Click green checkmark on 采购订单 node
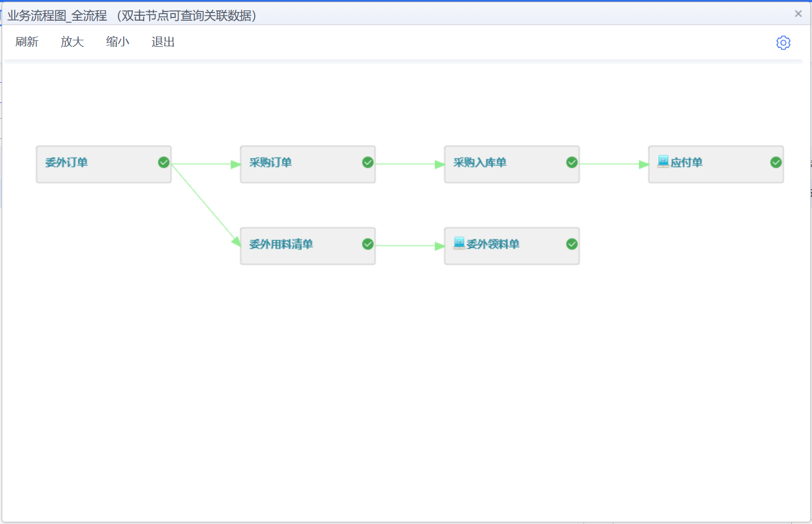This screenshot has height=524, width=812. click(368, 162)
